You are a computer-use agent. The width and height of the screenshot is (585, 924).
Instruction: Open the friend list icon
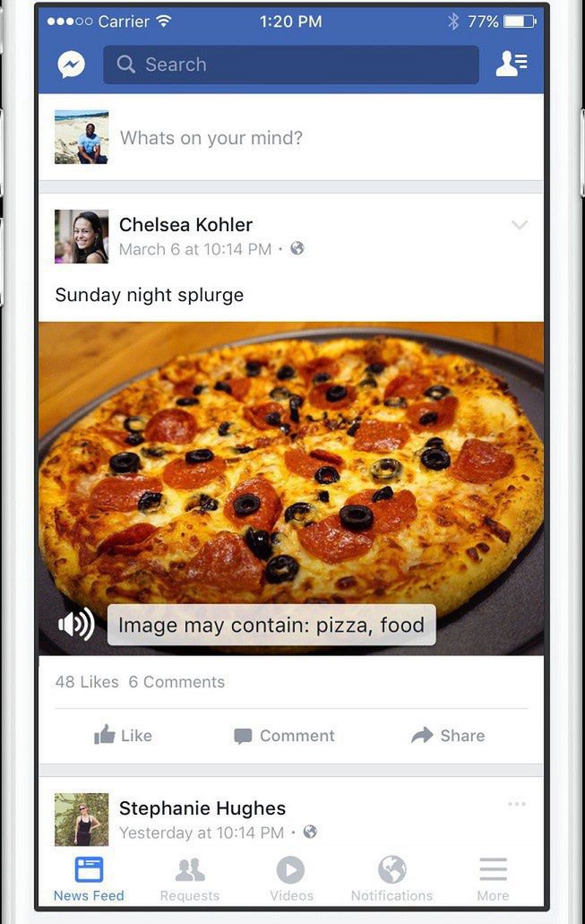[511, 64]
